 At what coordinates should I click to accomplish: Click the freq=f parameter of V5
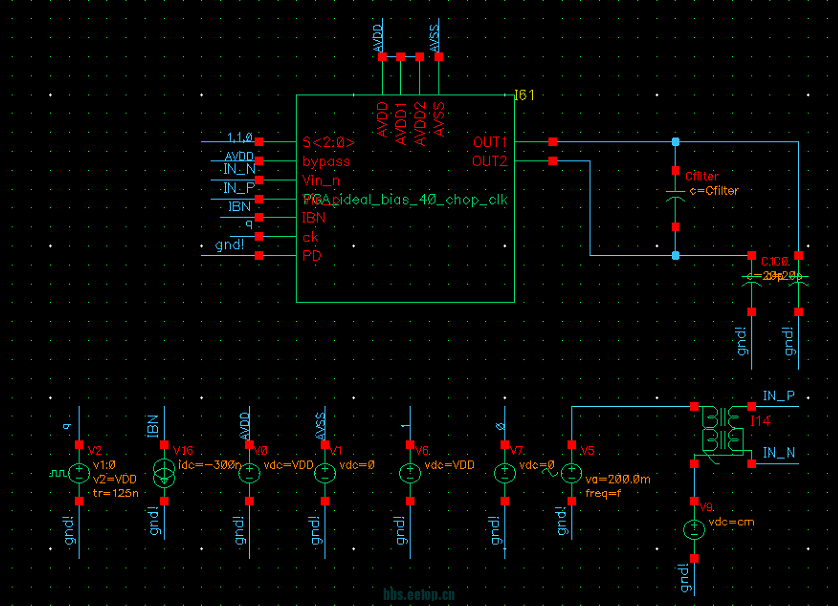[603, 492]
